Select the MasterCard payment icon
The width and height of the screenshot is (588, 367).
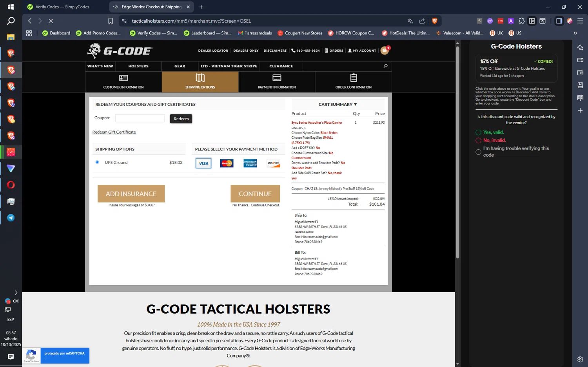click(x=227, y=163)
